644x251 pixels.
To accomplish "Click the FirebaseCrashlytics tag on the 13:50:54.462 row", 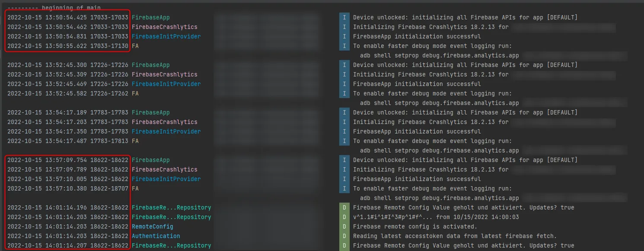I will (x=164, y=27).
